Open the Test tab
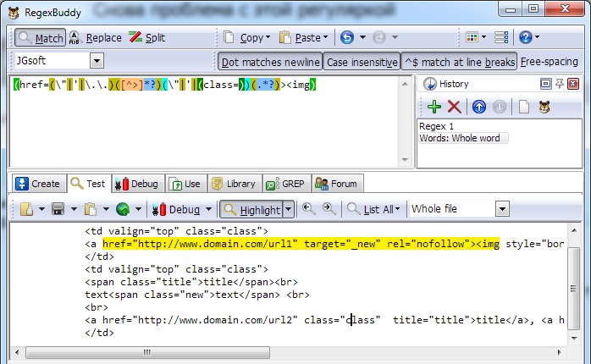This screenshot has height=364, width=591. click(89, 184)
